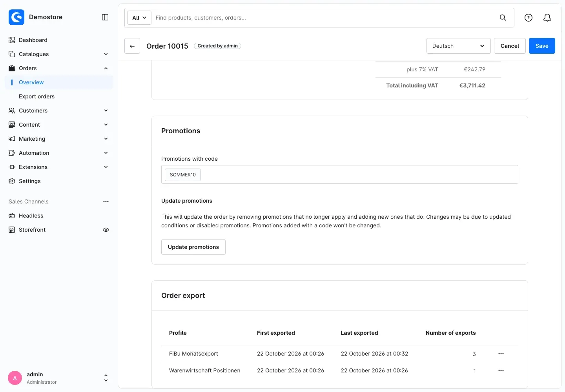Click the Dashboard icon in sidebar

tap(12, 40)
